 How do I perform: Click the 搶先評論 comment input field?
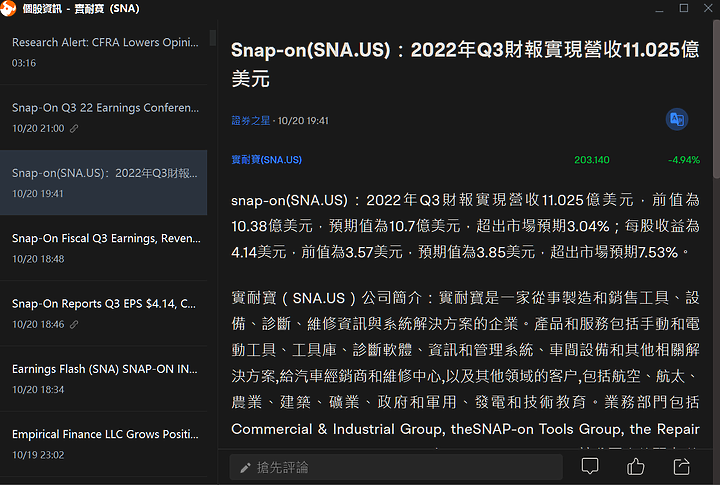tap(396, 467)
